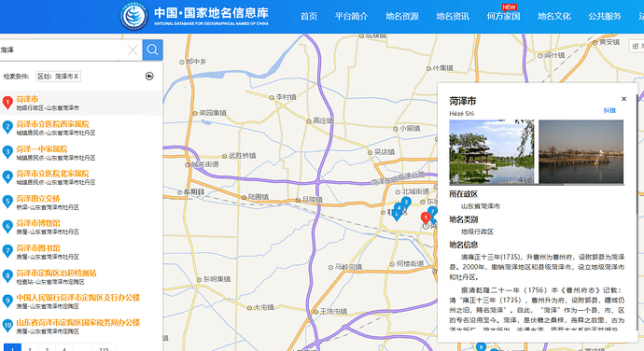
Task: Open the 何方家国 menu item
Action: (x=504, y=16)
